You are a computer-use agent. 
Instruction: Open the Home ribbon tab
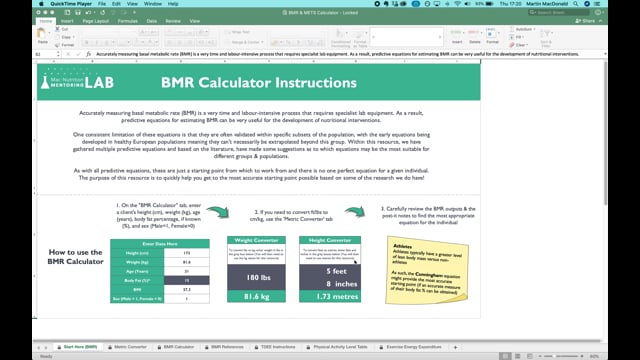click(45, 21)
